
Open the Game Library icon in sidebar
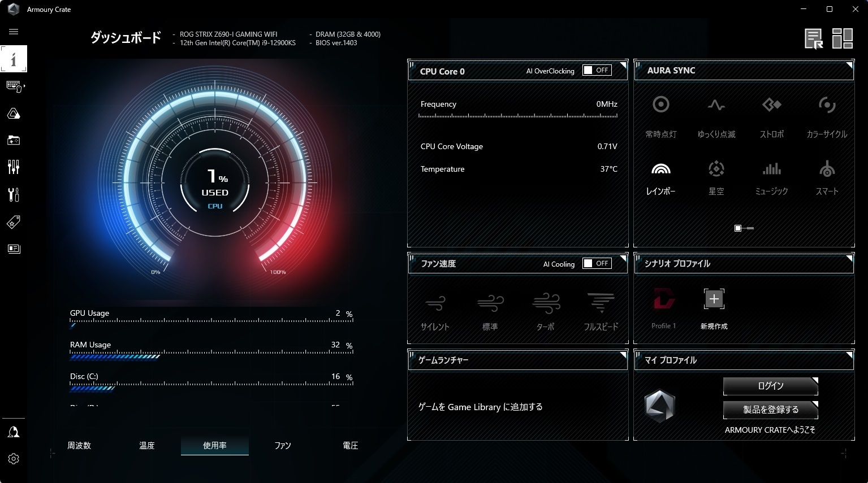click(14, 140)
